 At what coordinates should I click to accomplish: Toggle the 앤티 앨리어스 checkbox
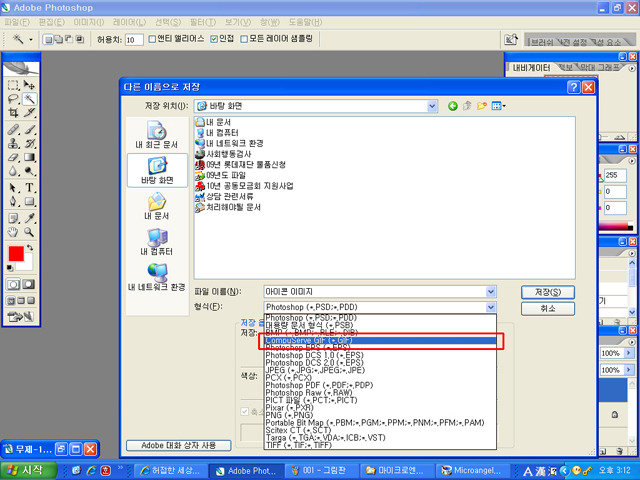(x=152, y=39)
